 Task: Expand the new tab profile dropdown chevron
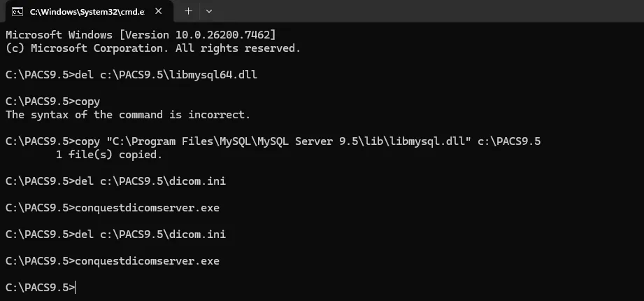point(209,11)
